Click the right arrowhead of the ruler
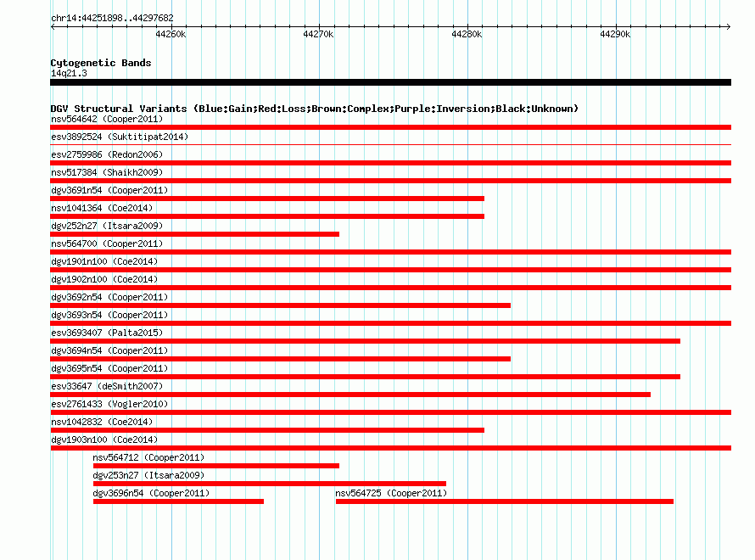 (x=729, y=26)
